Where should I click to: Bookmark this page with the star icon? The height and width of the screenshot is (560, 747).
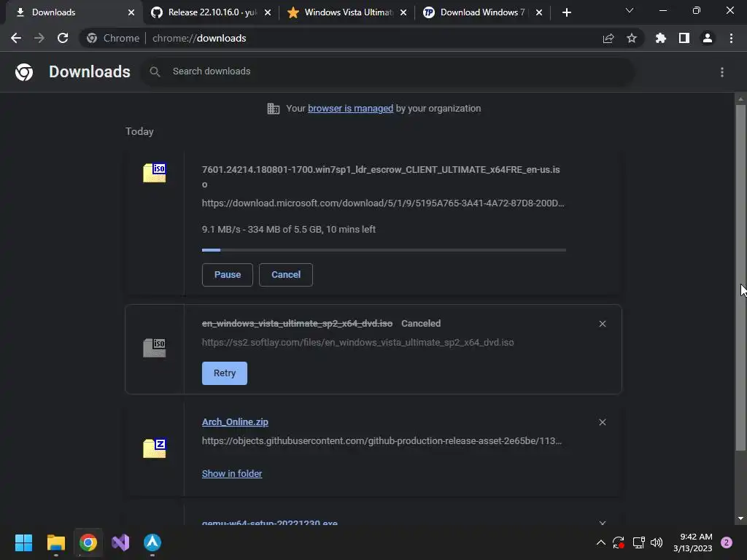(x=632, y=38)
